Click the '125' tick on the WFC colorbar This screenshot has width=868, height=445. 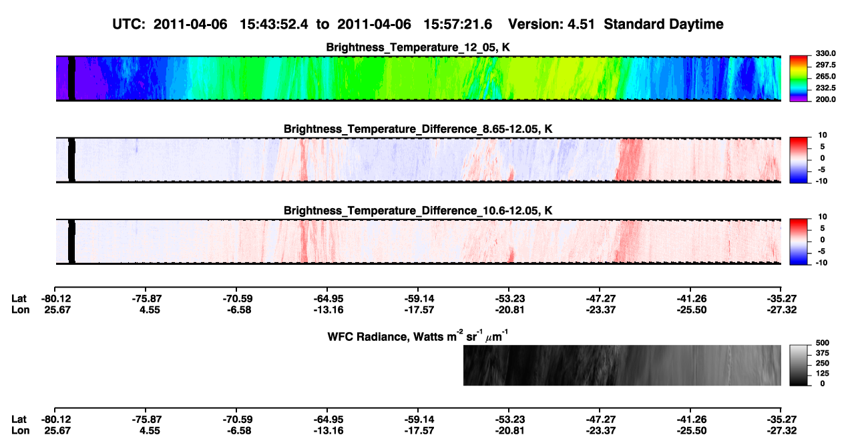click(x=823, y=374)
